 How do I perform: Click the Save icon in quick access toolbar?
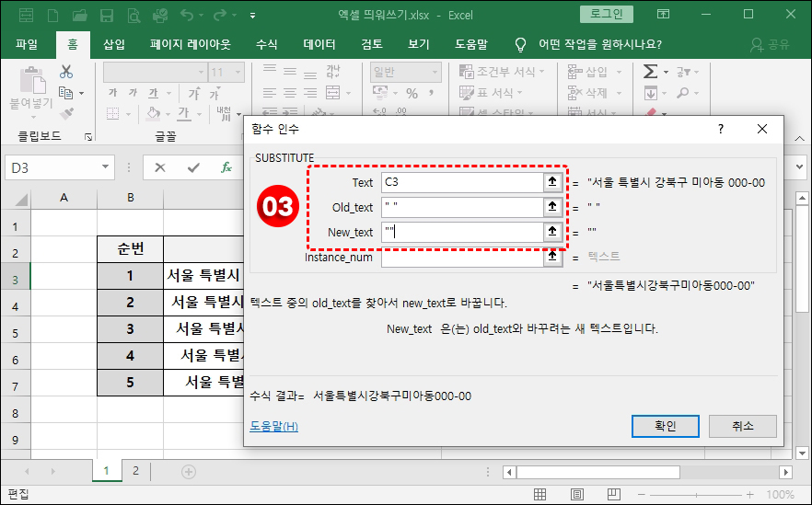click(107, 15)
